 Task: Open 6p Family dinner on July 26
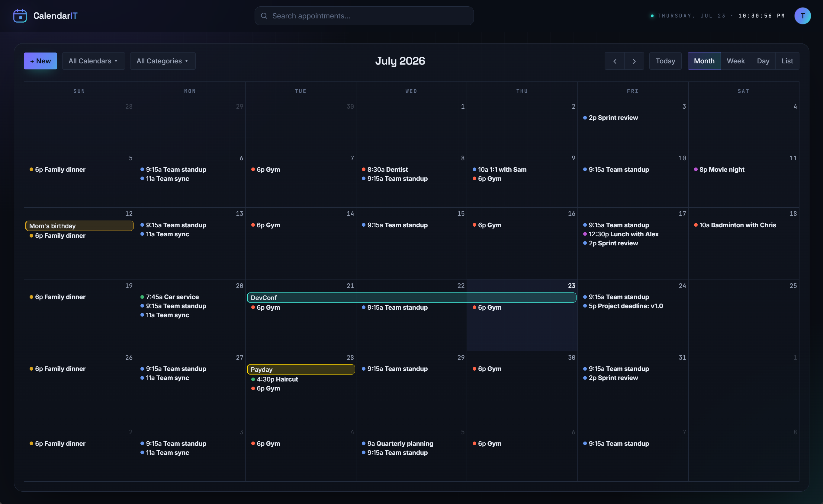coord(57,369)
